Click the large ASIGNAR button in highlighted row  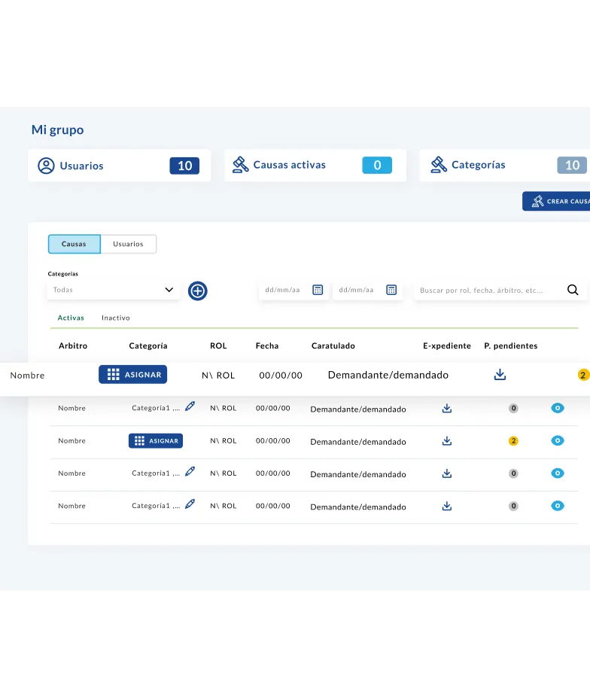pyautogui.click(x=133, y=375)
